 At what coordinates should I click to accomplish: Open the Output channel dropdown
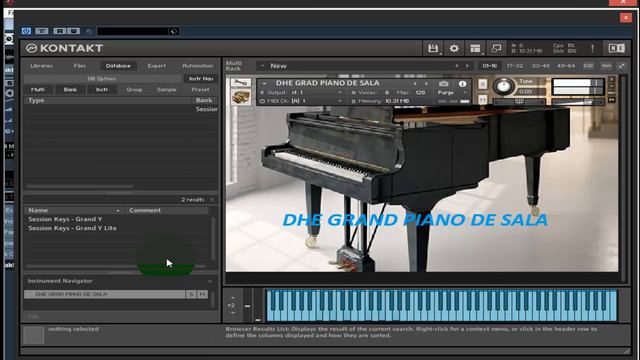pyautogui.click(x=302, y=93)
